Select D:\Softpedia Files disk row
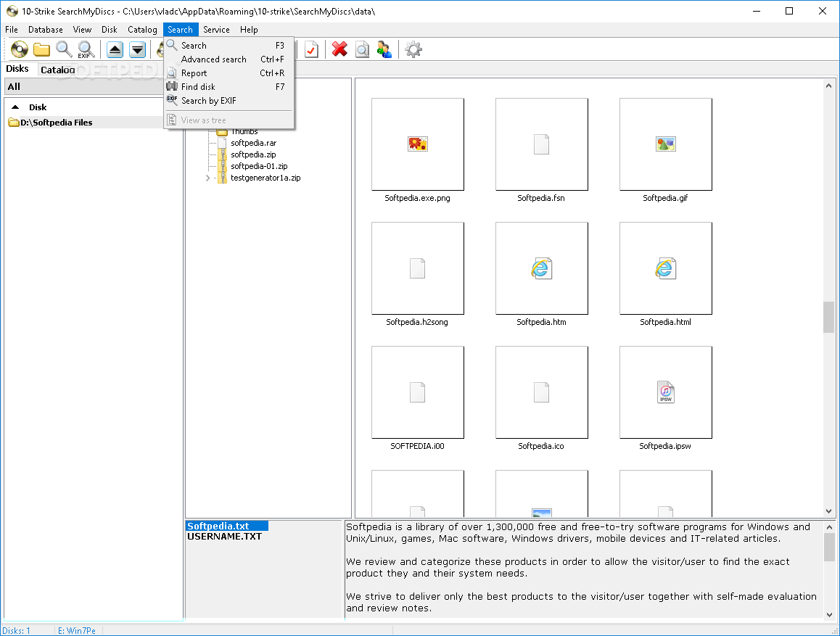840x636 pixels. point(86,123)
